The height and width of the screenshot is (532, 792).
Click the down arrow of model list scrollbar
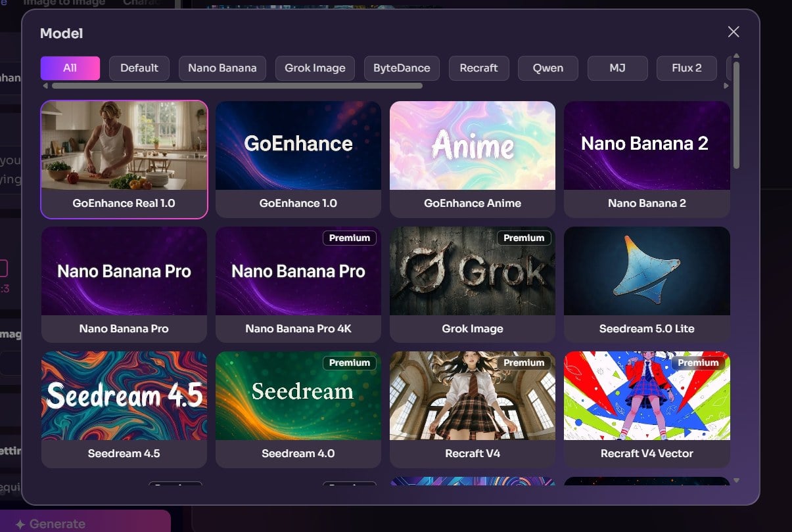pyautogui.click(x=736, y=481)
